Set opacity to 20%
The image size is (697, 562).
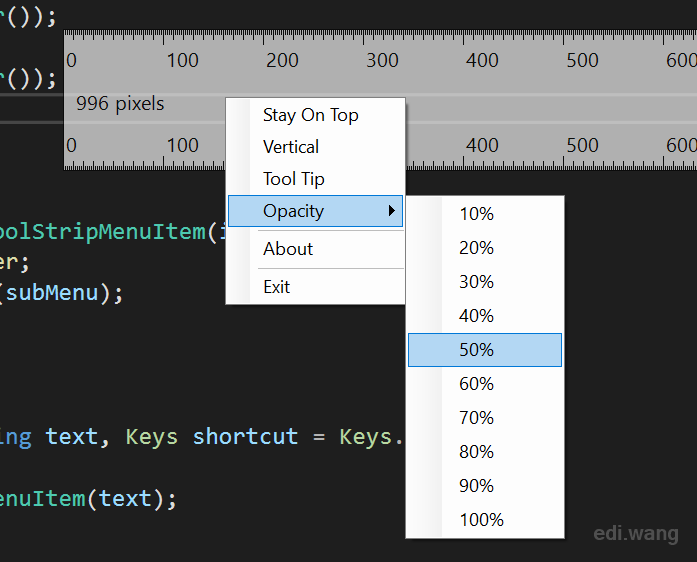pyautogui.click(x=485, y=248)
